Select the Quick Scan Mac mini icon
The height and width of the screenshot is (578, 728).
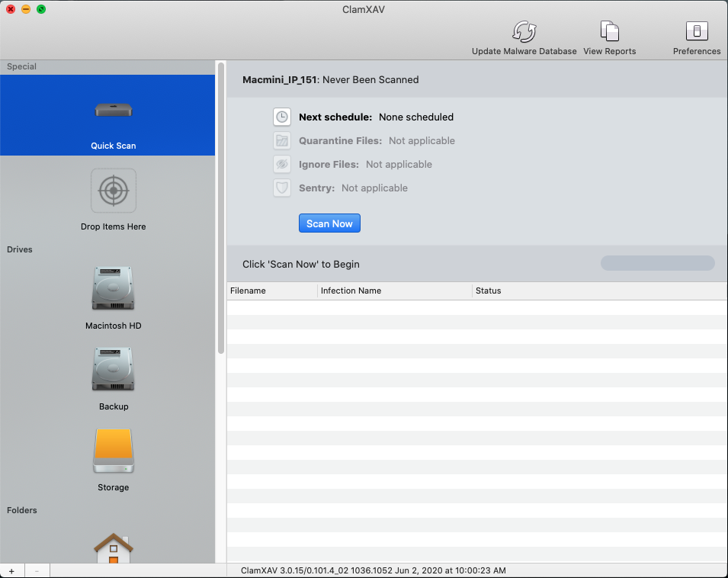(x=114, y=111)
